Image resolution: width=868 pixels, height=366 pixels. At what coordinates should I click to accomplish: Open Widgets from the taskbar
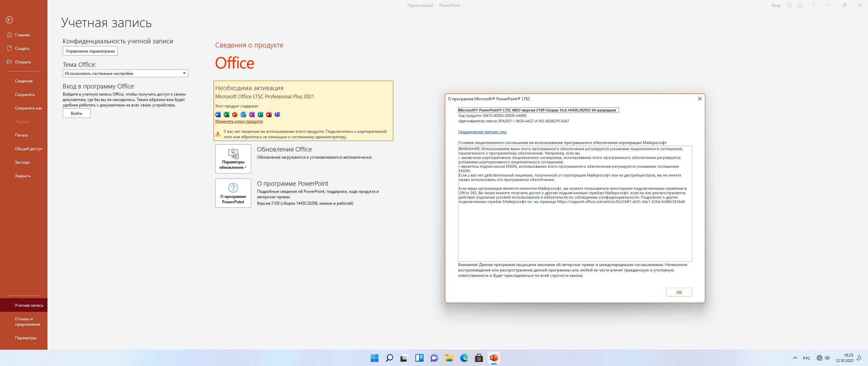(x=419, y=358)
